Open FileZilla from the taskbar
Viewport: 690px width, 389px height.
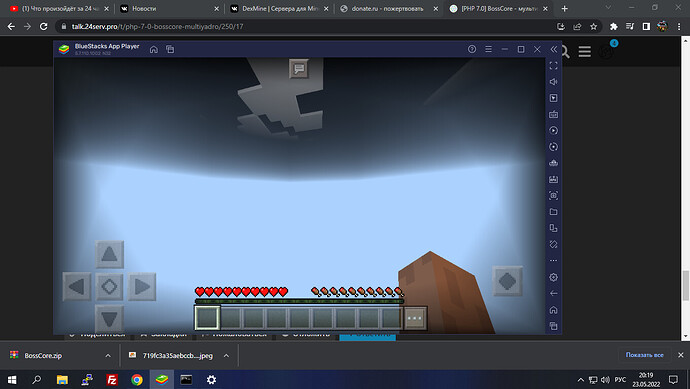[112, 379]
